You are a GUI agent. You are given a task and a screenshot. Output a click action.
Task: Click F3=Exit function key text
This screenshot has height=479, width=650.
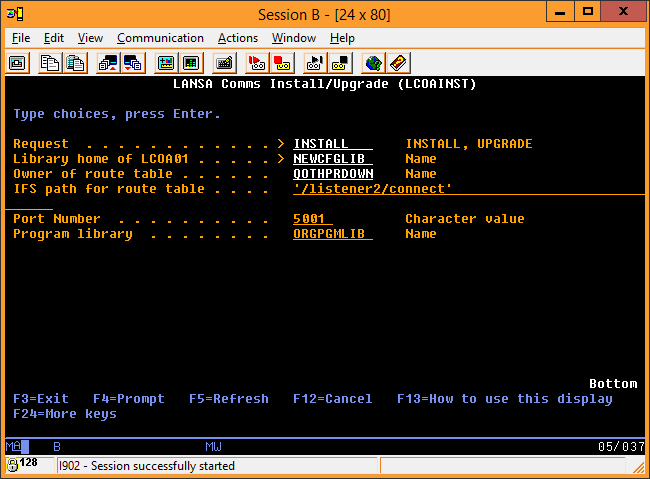click(41, 399)
